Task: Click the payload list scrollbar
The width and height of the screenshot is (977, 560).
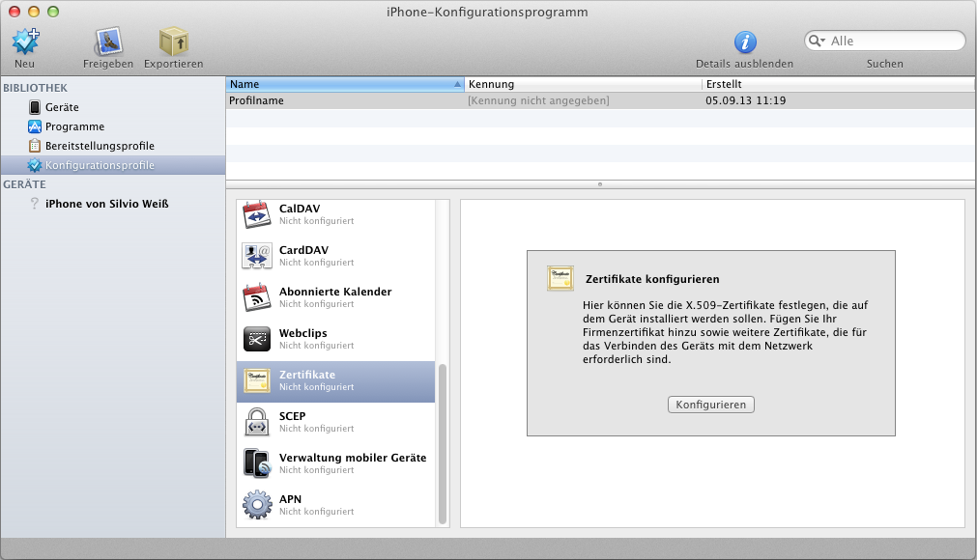Action: pyautogui.click(x=443, y=444)
